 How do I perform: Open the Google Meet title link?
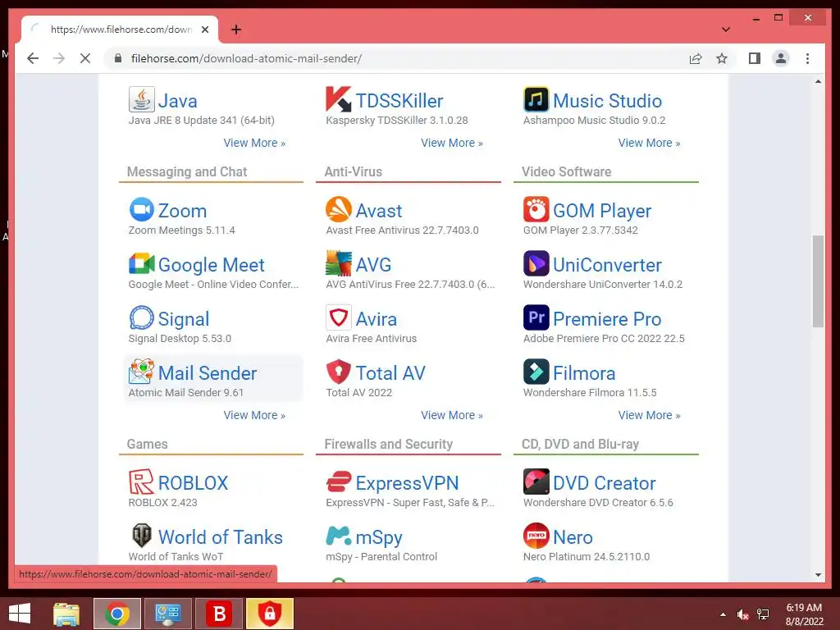point(211,265)
